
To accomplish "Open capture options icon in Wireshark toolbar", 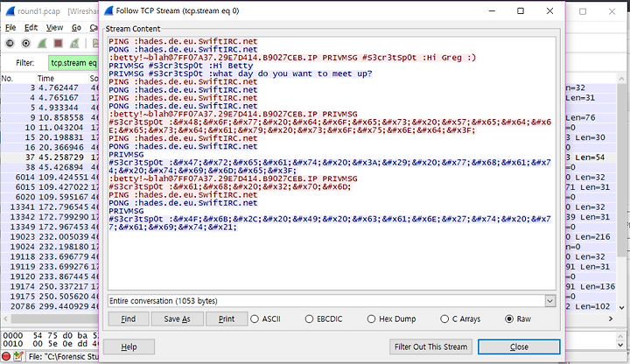I will (25, 43).
